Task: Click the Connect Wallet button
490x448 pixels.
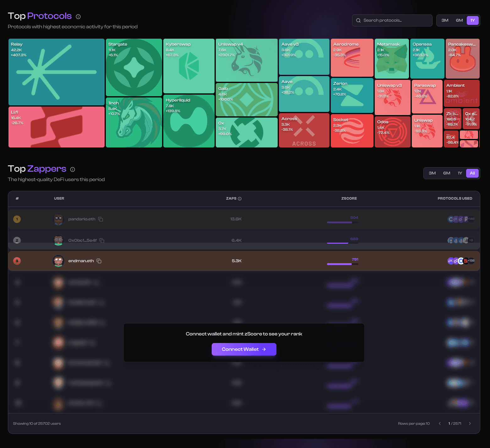Action: tap(244, 349)
